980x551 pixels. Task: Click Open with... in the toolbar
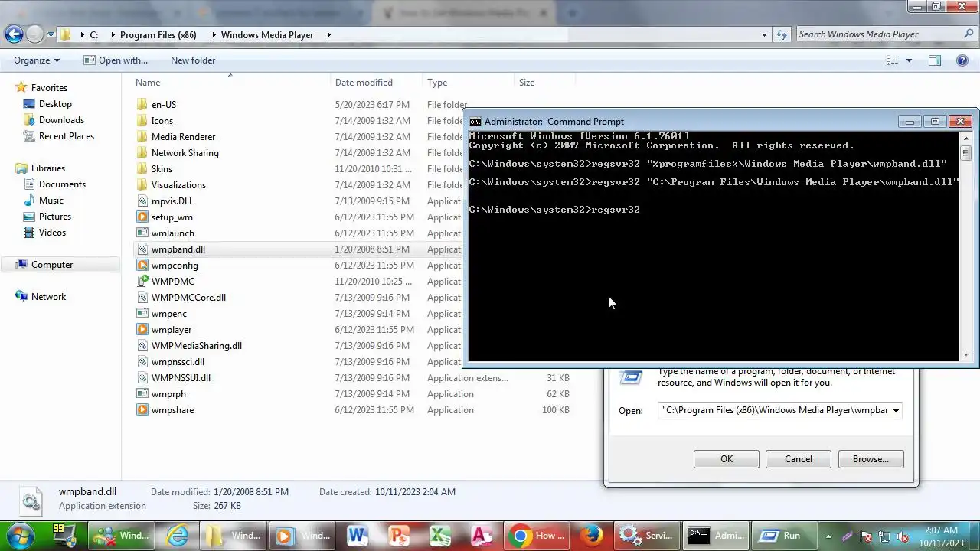[116, 60]
